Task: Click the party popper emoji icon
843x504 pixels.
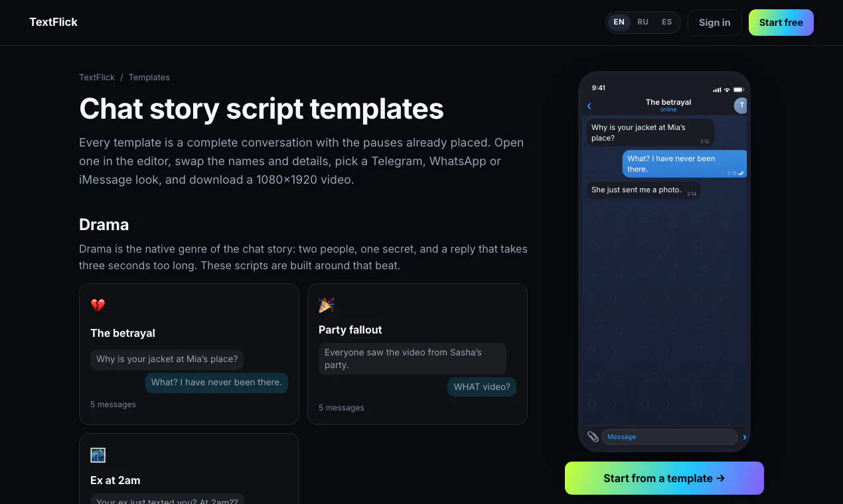Action: click(x=326, y=305)
